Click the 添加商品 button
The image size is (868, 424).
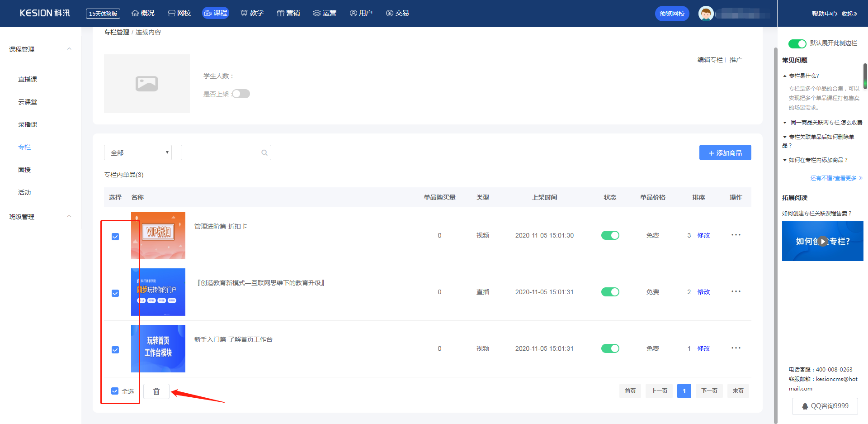coord(725,153)
